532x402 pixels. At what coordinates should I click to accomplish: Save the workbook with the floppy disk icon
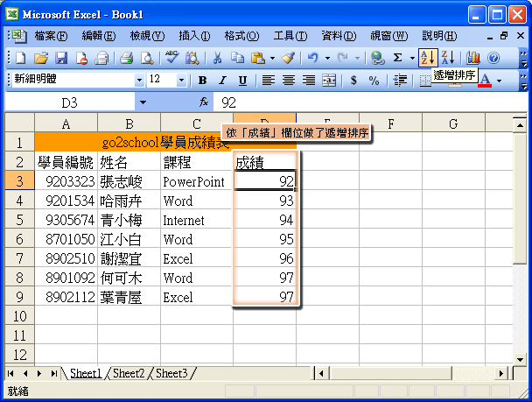coord(61,59)
